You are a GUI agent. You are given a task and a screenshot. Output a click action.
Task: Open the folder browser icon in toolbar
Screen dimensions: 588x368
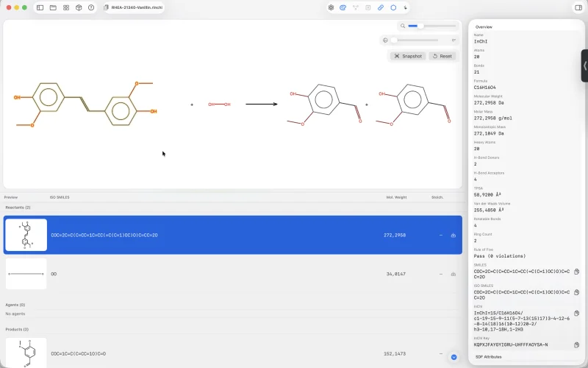pos(53,7)
